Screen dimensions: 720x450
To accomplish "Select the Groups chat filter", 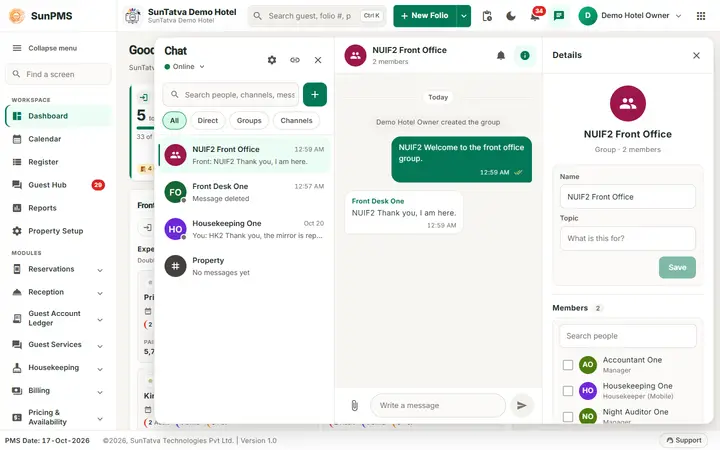I will coord(249,121).
